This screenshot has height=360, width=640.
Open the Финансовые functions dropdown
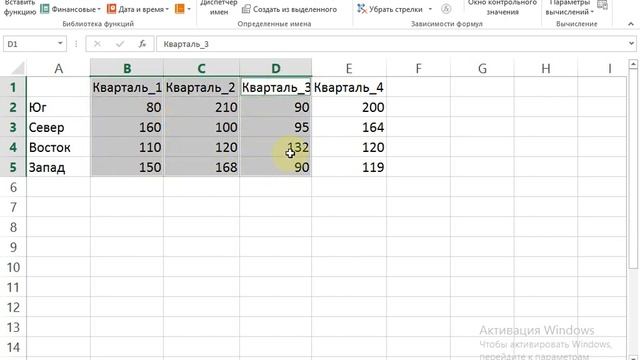click(x=70, y=9)
